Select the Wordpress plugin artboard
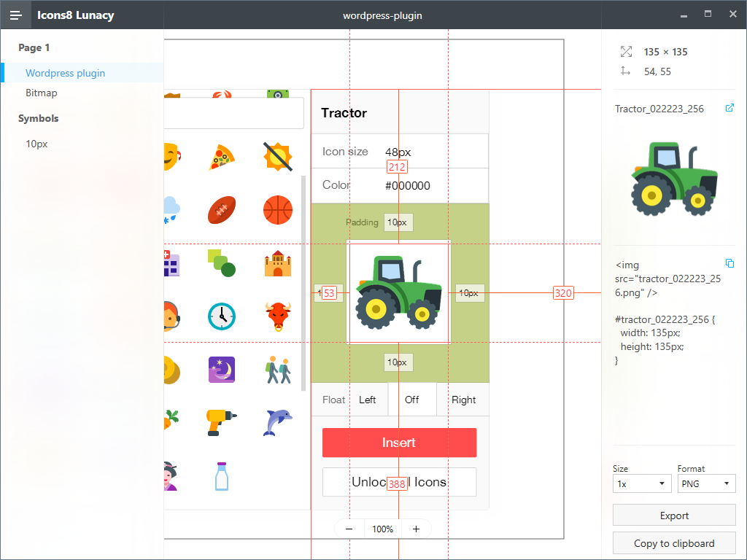Image resolution: width=747 pixels, height=560 pixels. [x=82, y=73]
